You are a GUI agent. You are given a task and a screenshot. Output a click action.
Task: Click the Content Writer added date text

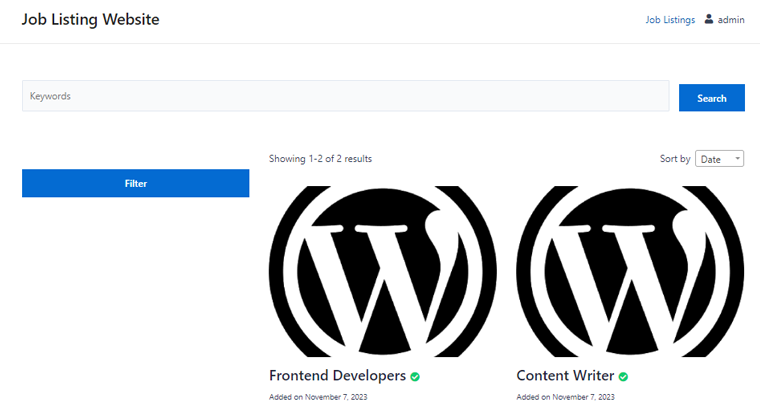(x=565, y=397)
